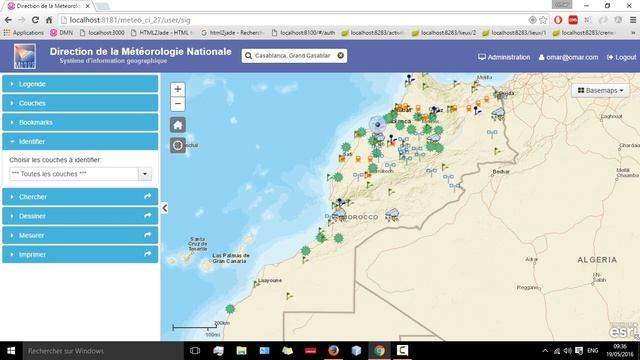Open Firefox from the taskbar
This screenshot has height=360, width=640.
[333, 351]
